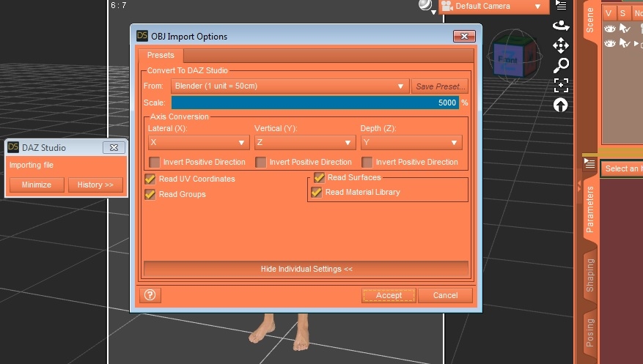Click the pan camera arrows icon

[561, 45]
